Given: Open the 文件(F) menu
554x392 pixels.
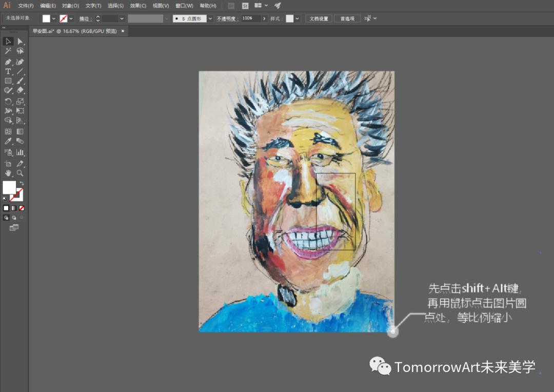Looking at the screenshot, I should pyautogui.click(x=26, y=6).
